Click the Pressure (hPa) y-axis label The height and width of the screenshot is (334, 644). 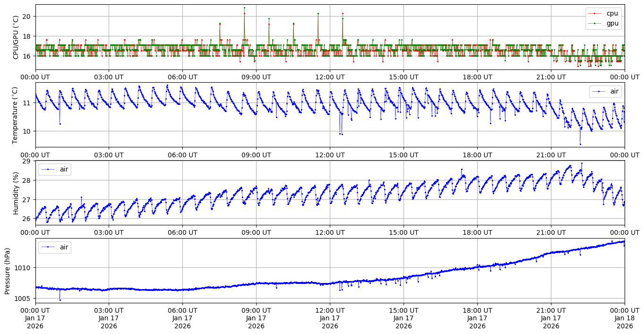tap(8, 270)
